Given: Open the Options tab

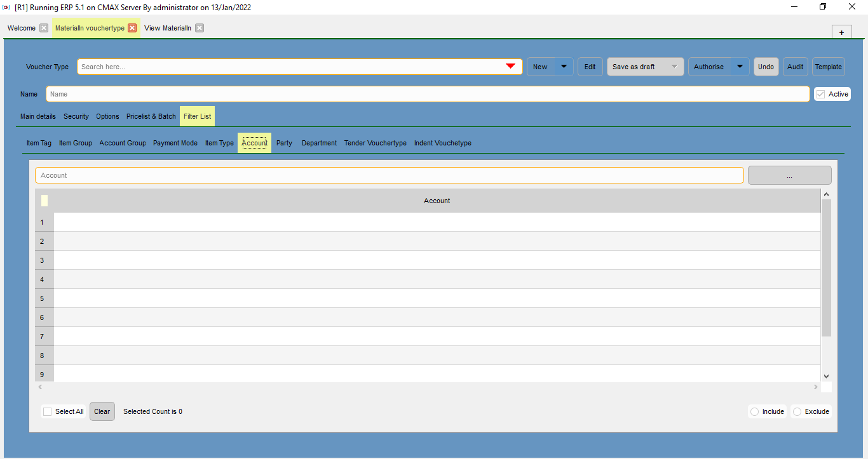Looking at the screenshot, I should pos(107,116).
